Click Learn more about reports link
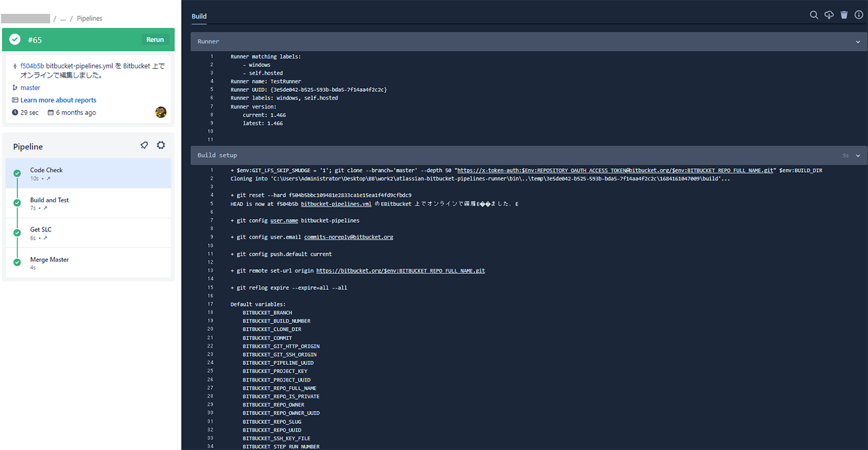This screenshot has width=868, height=450. (58, 100)
